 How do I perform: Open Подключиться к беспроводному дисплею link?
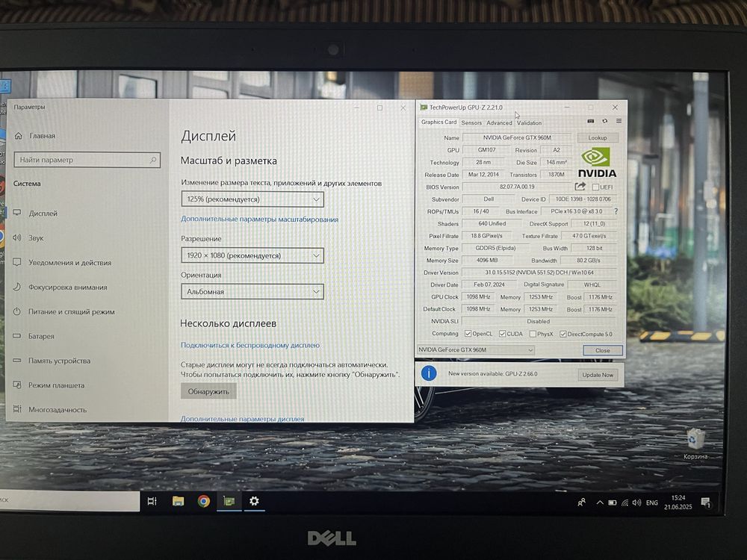pyautogui.click(x=250, y=345)
